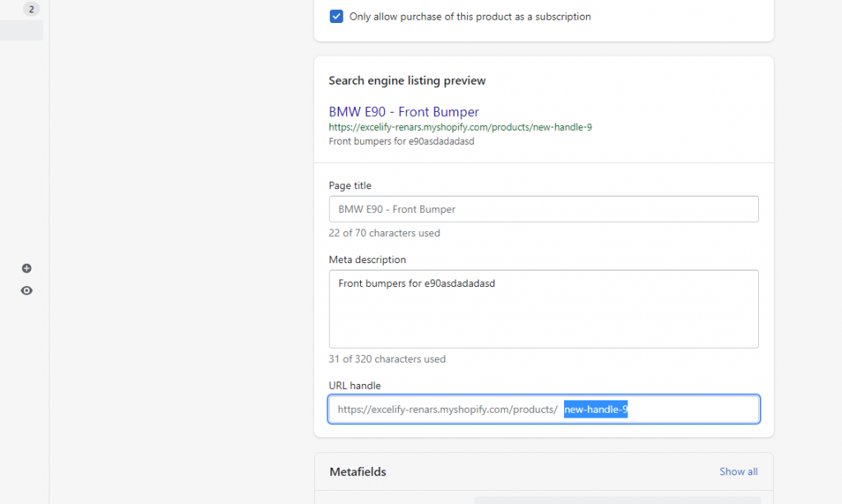This screenshot has height=504, width=842.
Task: Show all Metafields
Action: click(738, 471)
